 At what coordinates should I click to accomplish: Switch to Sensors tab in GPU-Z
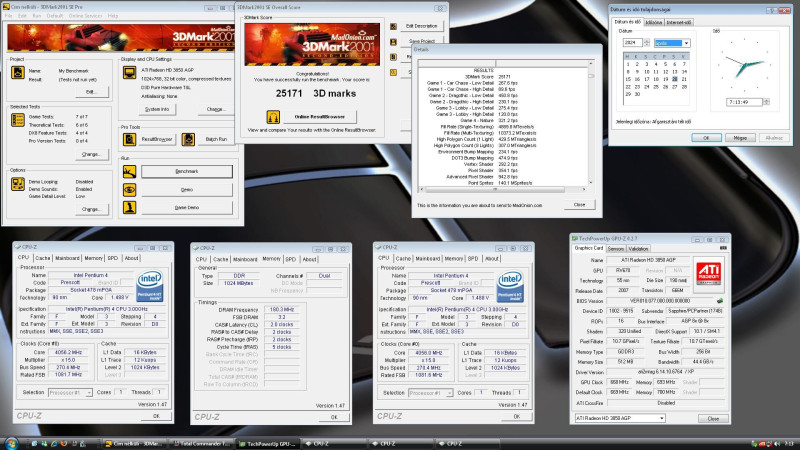click(616, 248)
